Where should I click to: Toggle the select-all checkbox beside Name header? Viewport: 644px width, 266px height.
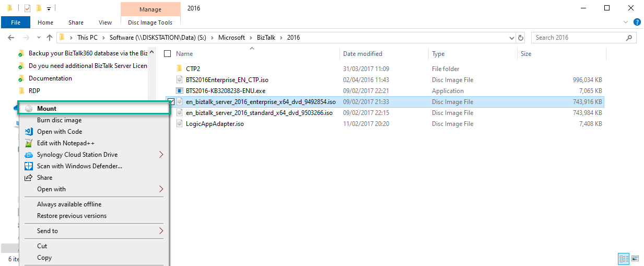click(x=167, y=54)
